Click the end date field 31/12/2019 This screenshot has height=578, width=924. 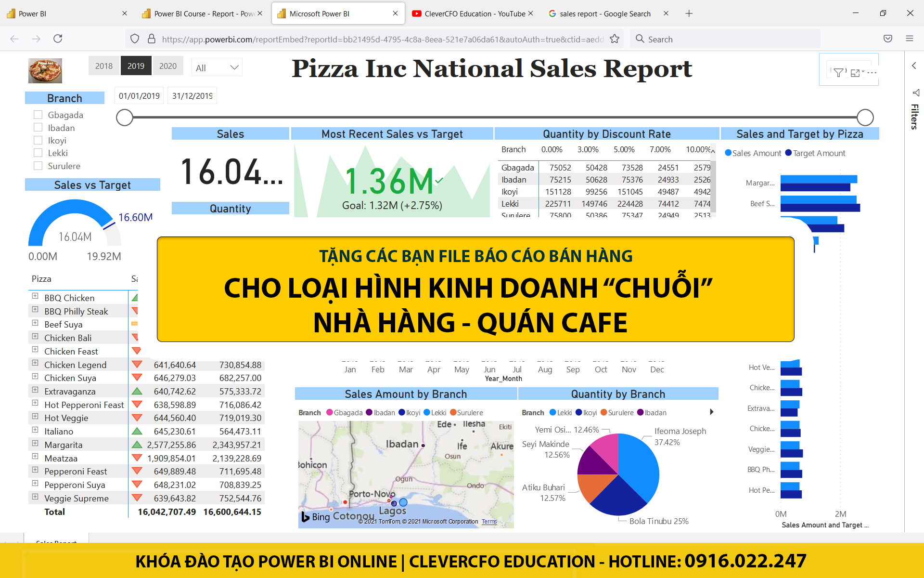coord(192,96)
